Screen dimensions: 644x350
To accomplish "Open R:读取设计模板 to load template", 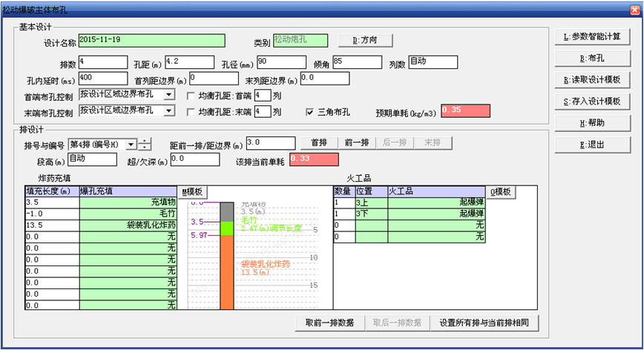I will coord(592,79).
